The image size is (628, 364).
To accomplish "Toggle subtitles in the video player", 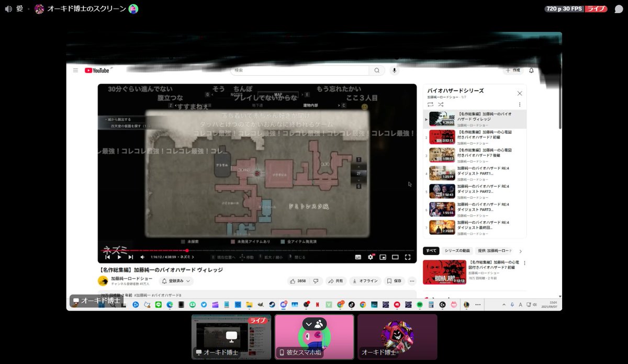I will pos(358,257).
